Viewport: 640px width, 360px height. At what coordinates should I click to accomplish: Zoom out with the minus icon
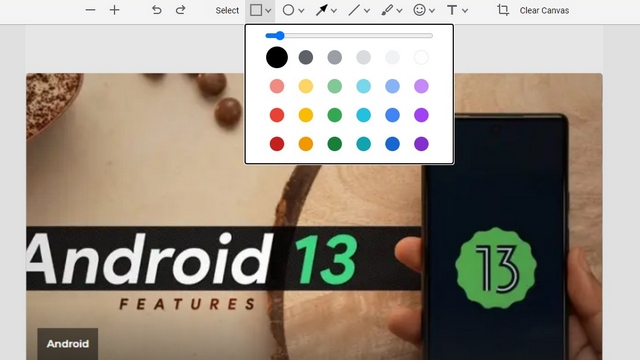(x=90, y=10)
